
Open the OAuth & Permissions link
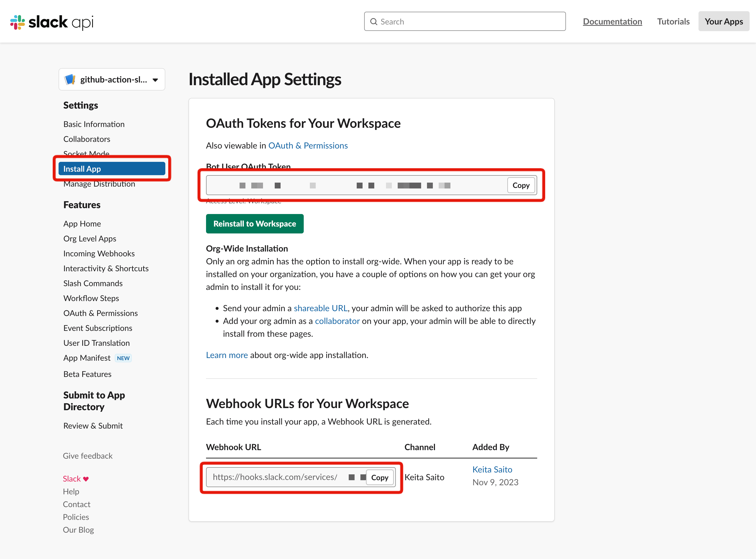point(308,145)
